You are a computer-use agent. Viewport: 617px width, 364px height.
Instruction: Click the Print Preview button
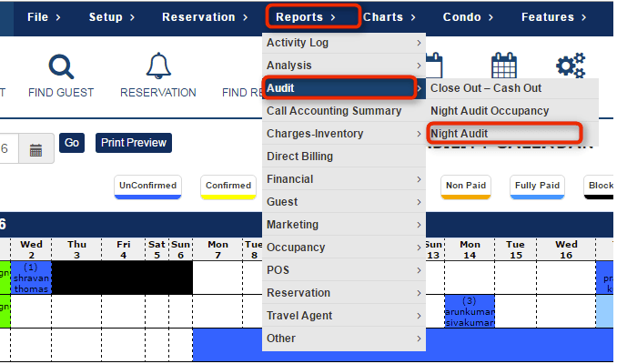(x=134, y=143)
